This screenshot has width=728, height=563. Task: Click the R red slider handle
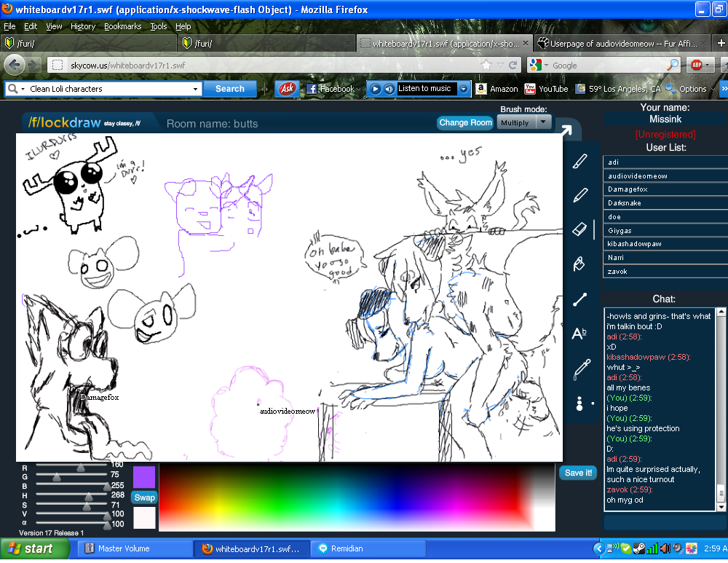pyautogui.click(x=80, y=468)
